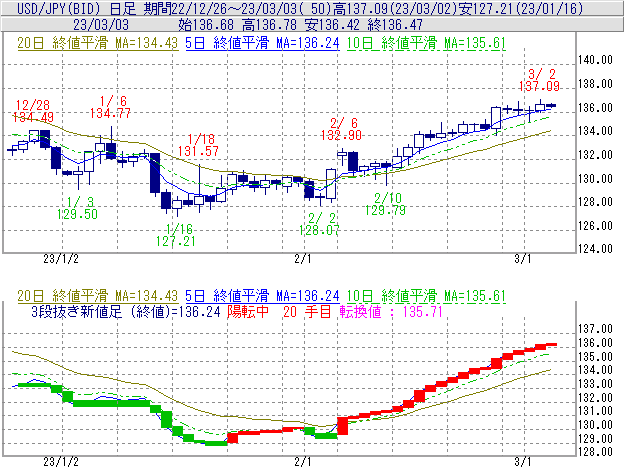The height and width of the screenshot is (475, 624).
Task: Click the 128.00 axis label in lower chart
Action: (595, 452)
